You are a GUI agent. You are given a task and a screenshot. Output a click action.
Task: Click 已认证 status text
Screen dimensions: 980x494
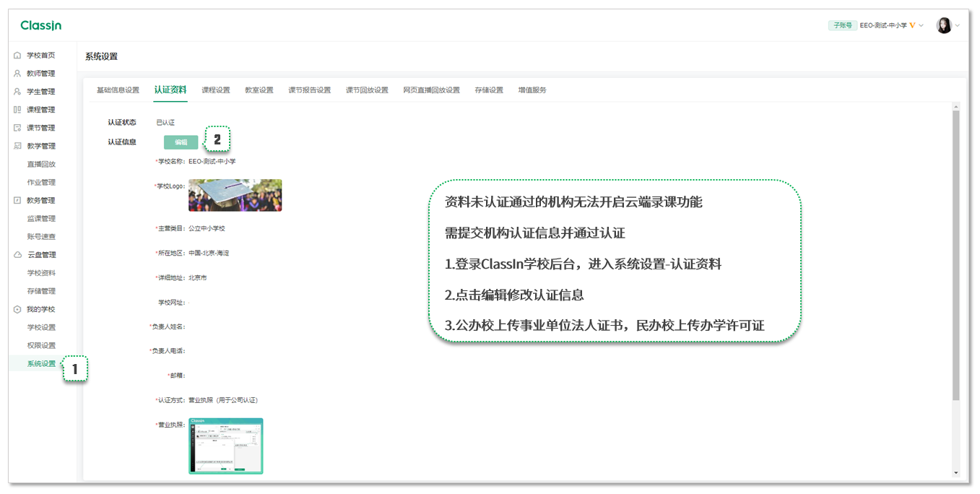click(165, 123)
